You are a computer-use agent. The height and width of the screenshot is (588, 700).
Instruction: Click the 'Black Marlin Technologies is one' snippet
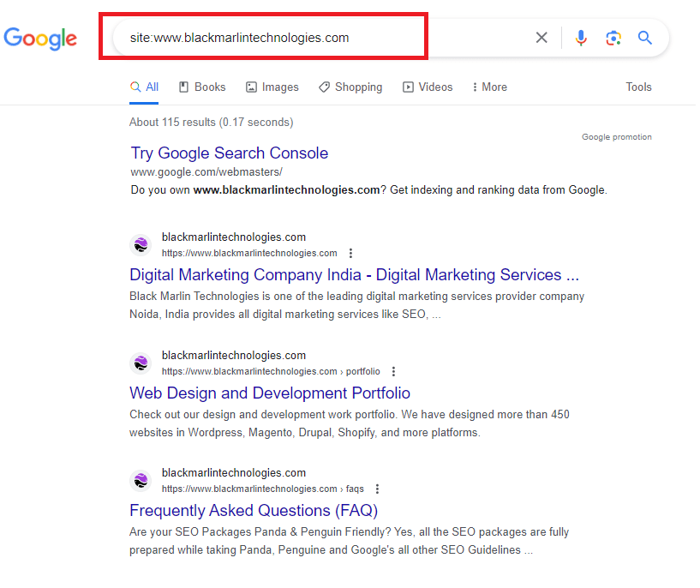356,305
